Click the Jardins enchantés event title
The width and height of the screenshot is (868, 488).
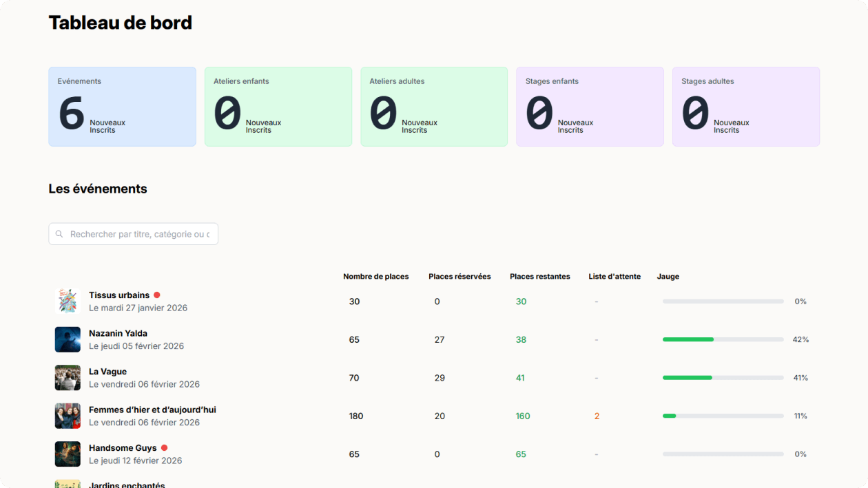pyautogui.click(x=127, y=485)
